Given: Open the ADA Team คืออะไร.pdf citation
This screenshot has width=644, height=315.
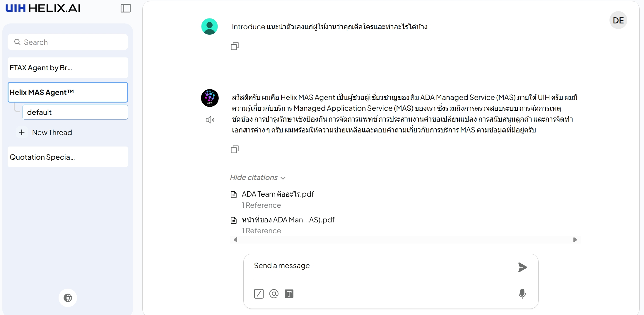Looking at the screenshot, I should pyautogui.click(x=278, y=194).
